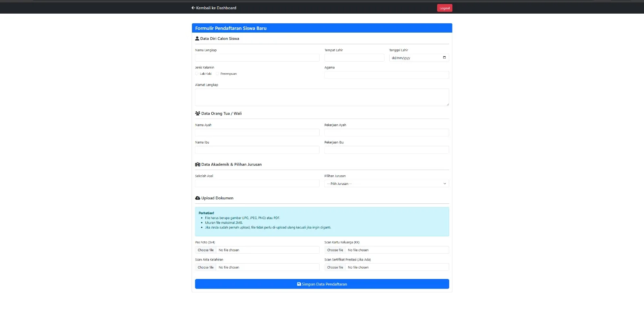Open the calendar picker icon in Tanggal Lahir
The height and width of the screenshot is (328, 644).
pos(444,57)
